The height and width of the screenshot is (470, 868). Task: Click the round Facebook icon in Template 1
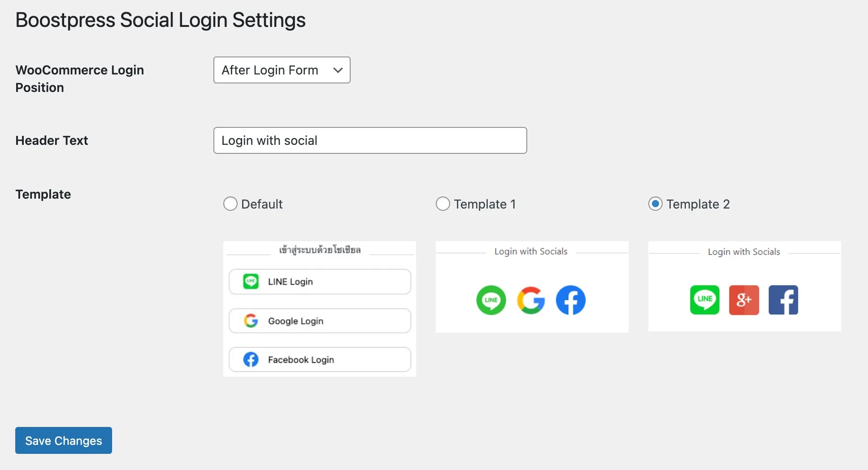570,300
